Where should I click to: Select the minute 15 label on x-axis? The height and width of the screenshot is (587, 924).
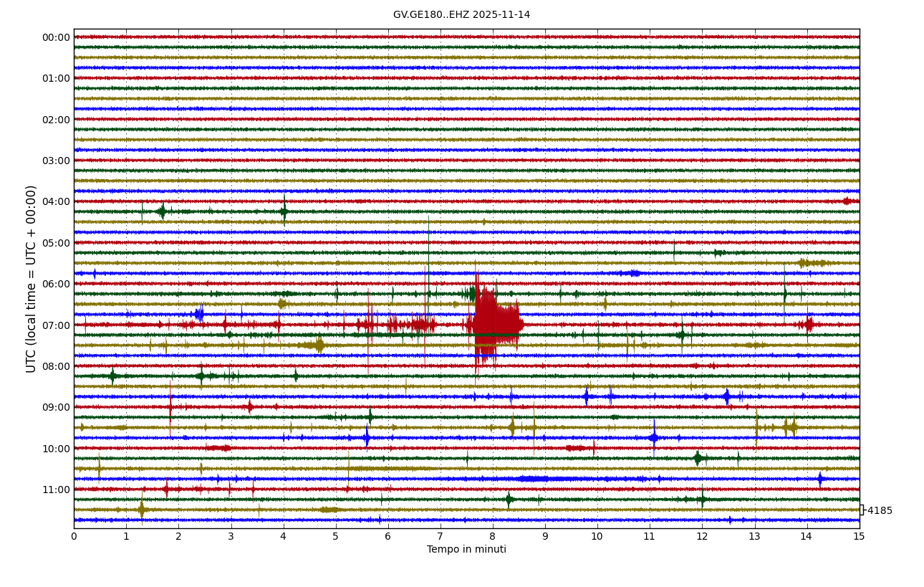[859, 536]
